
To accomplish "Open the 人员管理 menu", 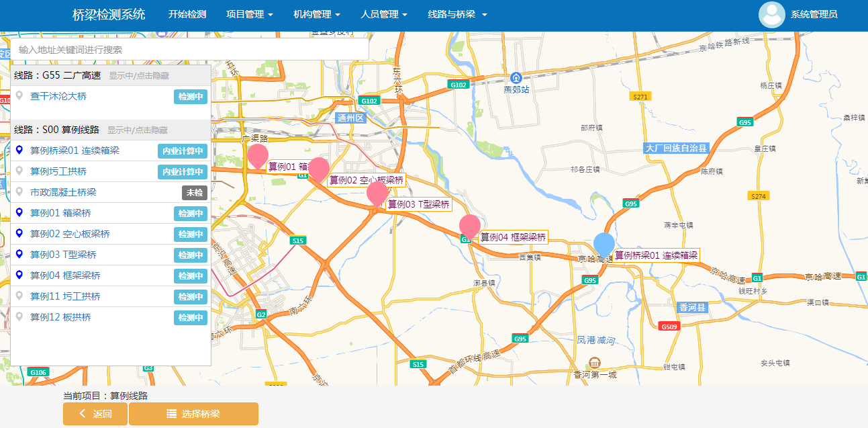I will pos(383,14).
